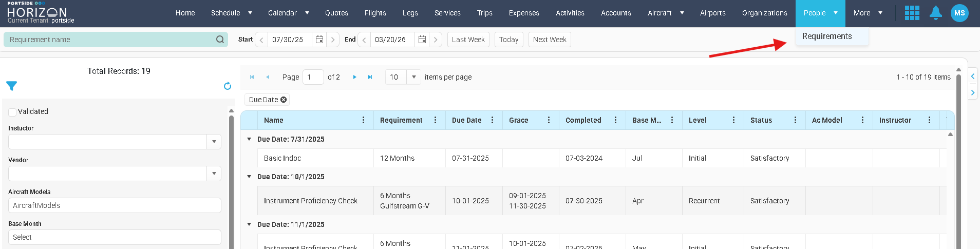The height and width of the screenshot is (249, 980).
Task: Toggle the Validated checkbox
Action: pyautogui.click(x=12, y=112)
